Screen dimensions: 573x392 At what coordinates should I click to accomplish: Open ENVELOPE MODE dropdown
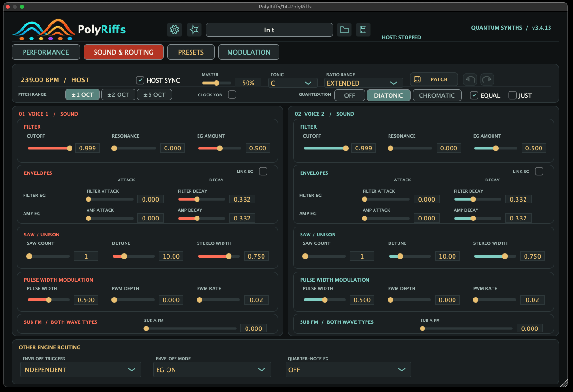click(213, 369)
